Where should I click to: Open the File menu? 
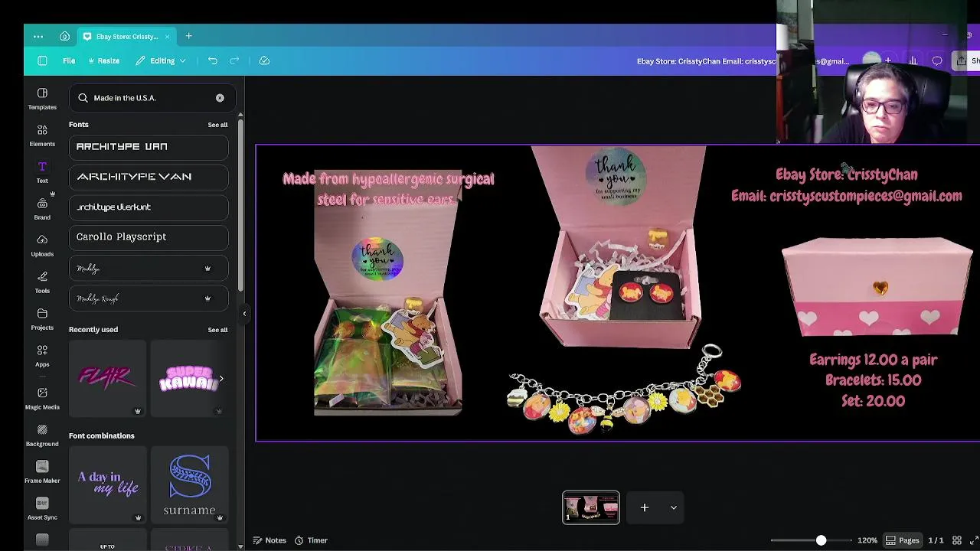[x=69, y=60]
